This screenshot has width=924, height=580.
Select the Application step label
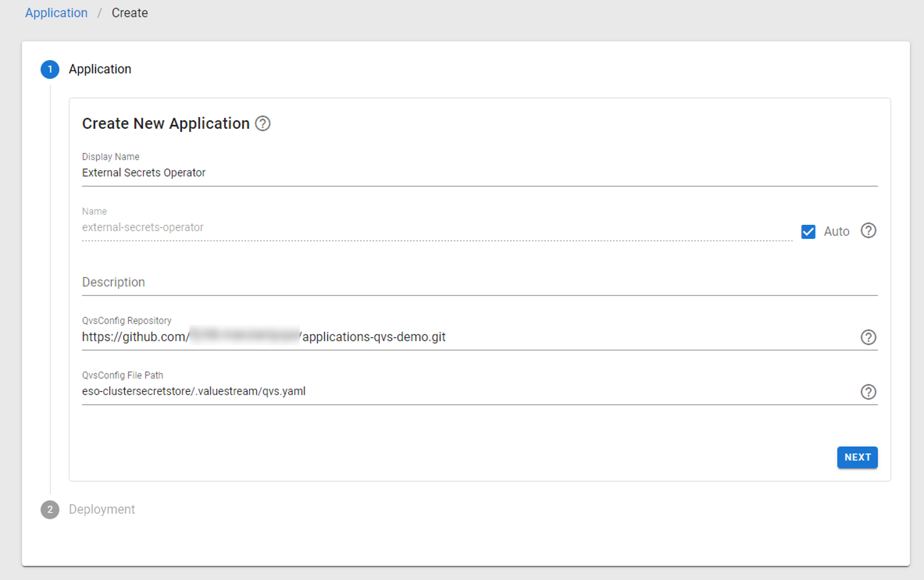(x=100, y=69)
